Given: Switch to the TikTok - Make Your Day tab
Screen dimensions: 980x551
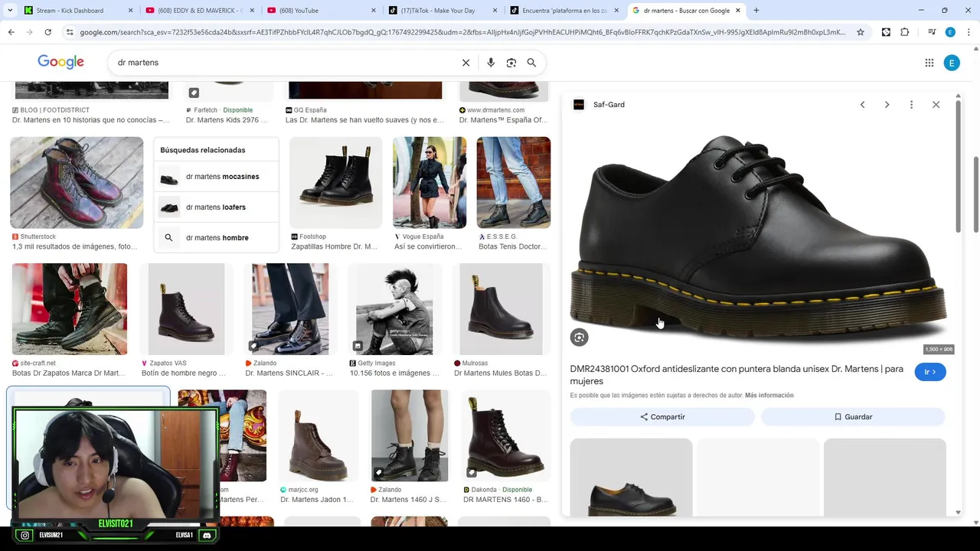Looking at the screenshot, I should click(x=436, y=10).
